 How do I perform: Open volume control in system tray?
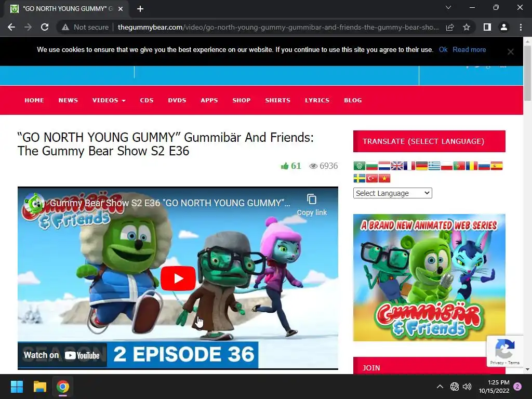point(467,387)
